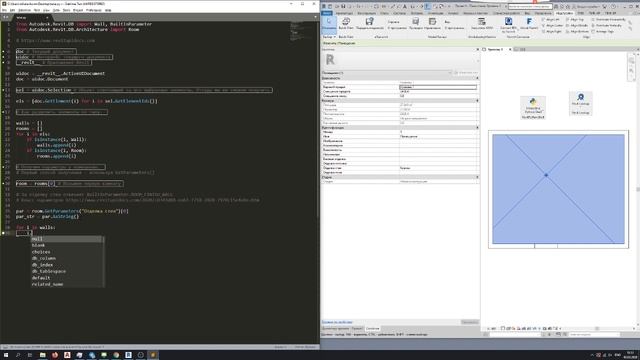The image size is (640, 360).
Task: Launch the Worksharing Monitor add-in
Action: coord(482,23)
